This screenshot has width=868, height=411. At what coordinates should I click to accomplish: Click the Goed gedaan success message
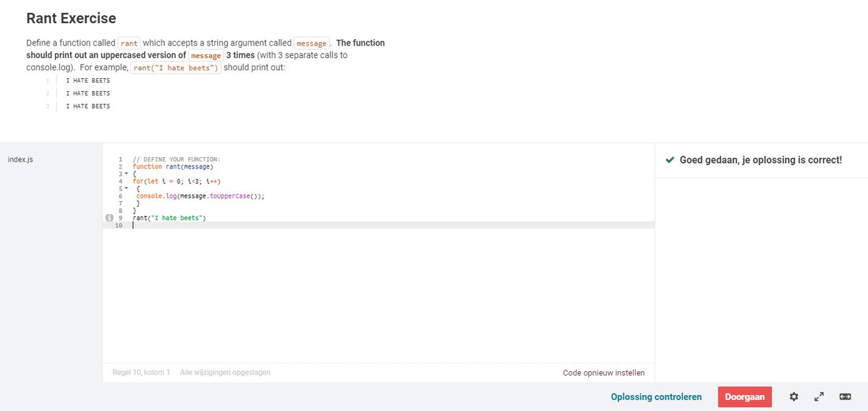click(x=761, y=159)
